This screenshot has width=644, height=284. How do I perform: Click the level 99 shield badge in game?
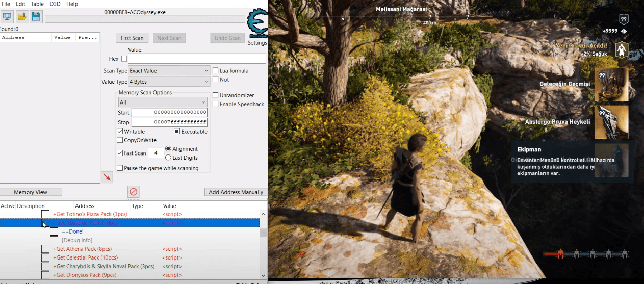pyautogui.click(x=623, y=19)
